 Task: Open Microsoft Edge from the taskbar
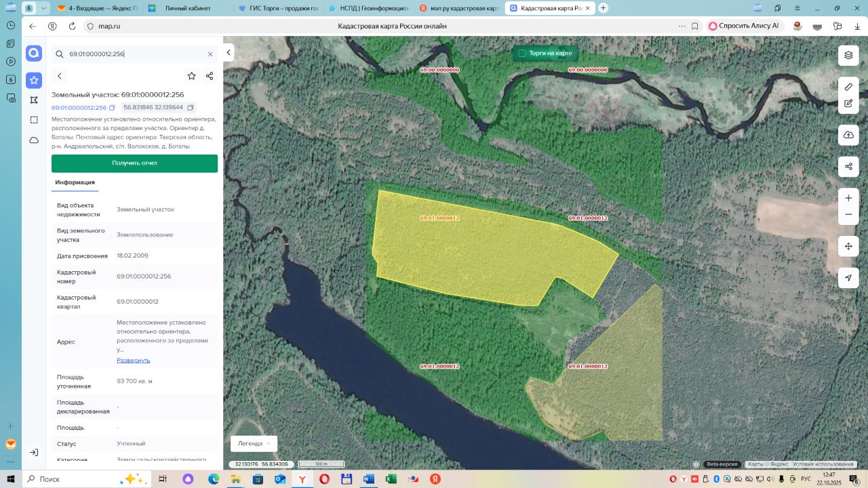tap(214, 479)
